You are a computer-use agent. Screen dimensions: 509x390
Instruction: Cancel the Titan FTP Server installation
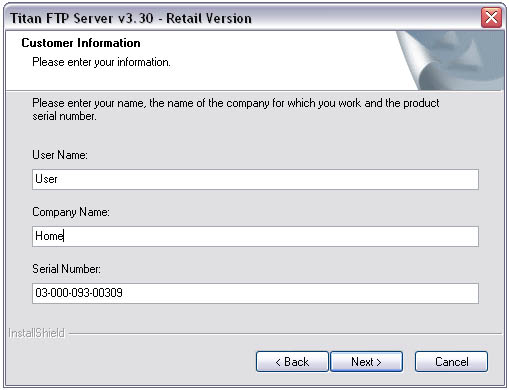click(x=451, y=362)
